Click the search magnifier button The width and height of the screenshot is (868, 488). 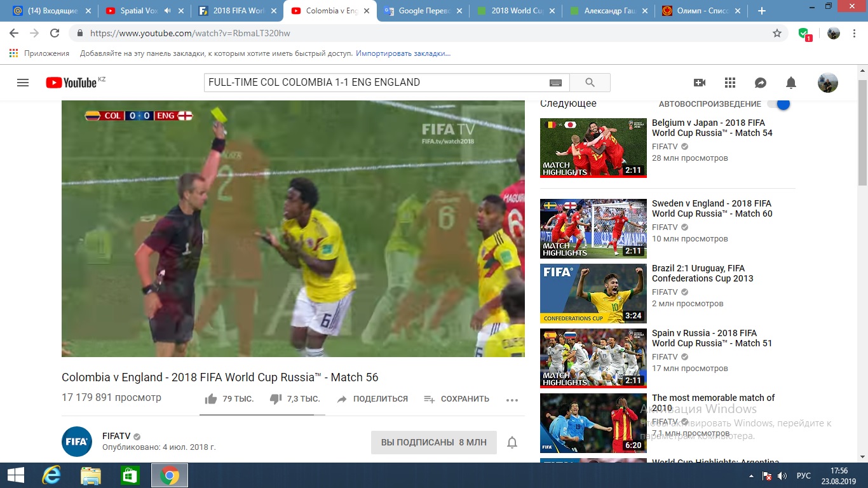[x=590, y=83]
